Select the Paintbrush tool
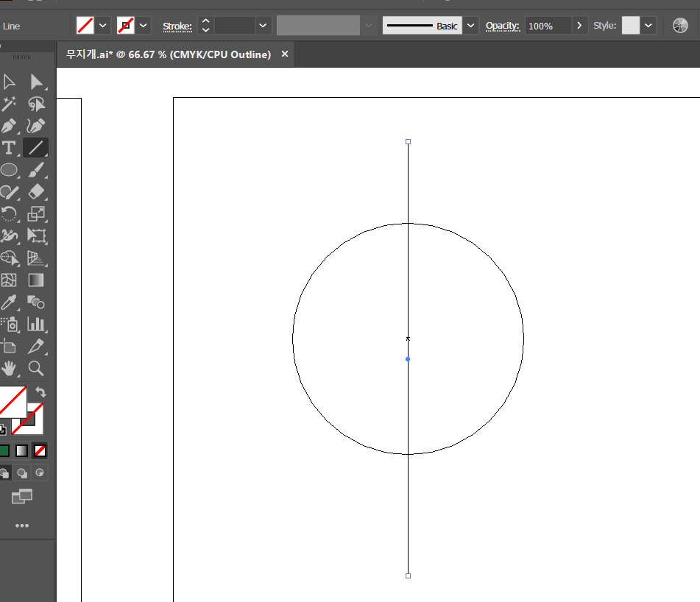 coord(36,169)
